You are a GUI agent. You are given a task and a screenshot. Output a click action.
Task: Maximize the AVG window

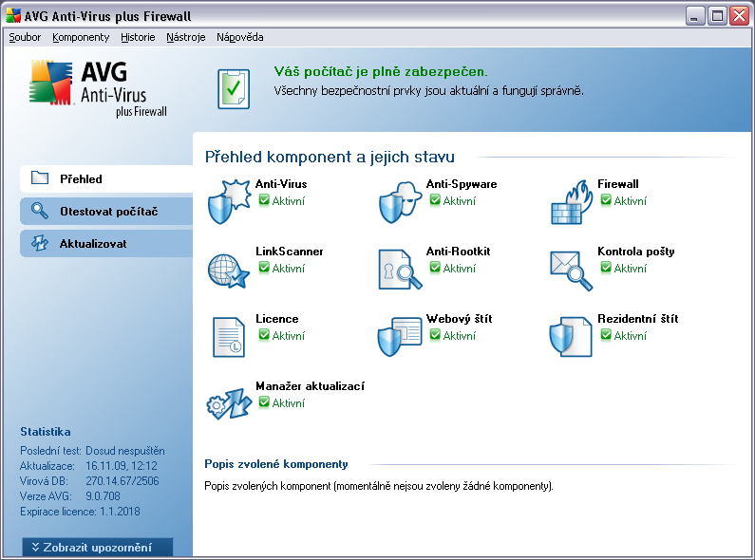[717, 16]
